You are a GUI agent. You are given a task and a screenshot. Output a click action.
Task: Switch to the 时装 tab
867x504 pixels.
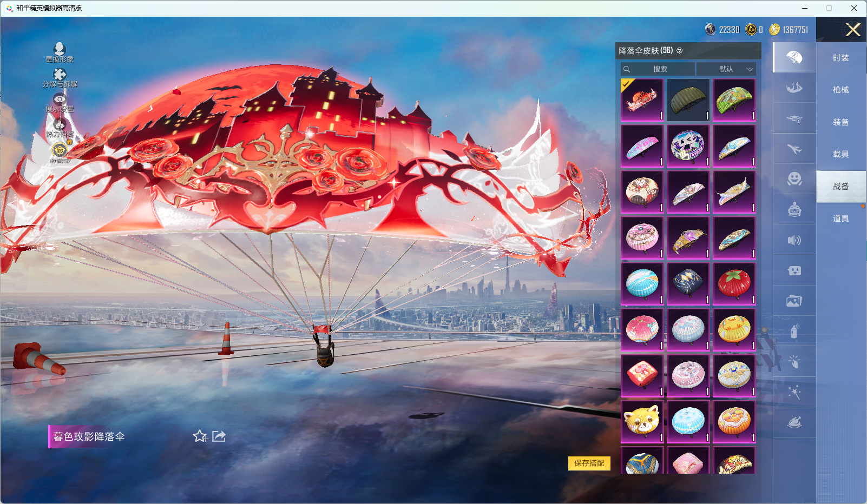coord(840,58)
